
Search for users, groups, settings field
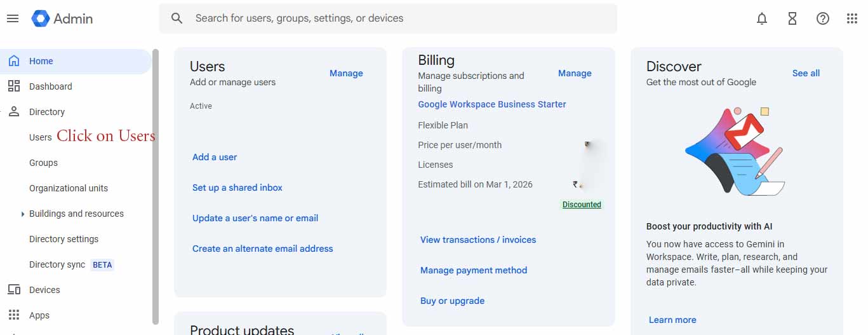388,18
